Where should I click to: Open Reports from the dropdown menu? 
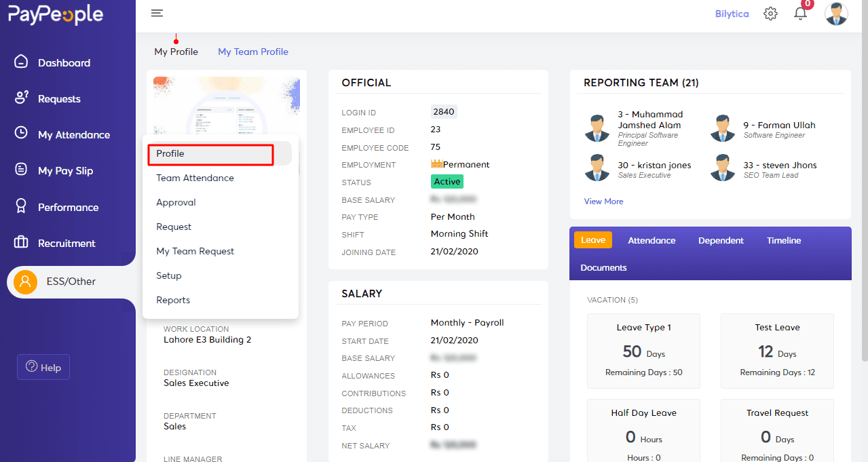pos(173,300)
